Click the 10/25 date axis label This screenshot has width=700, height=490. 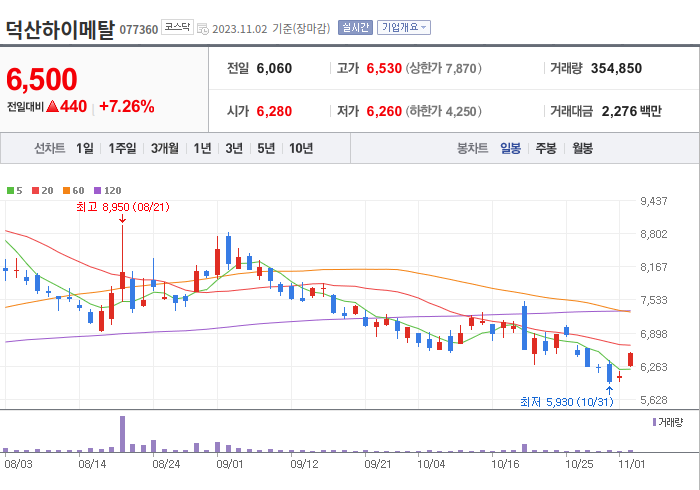[x=579, y=464]
